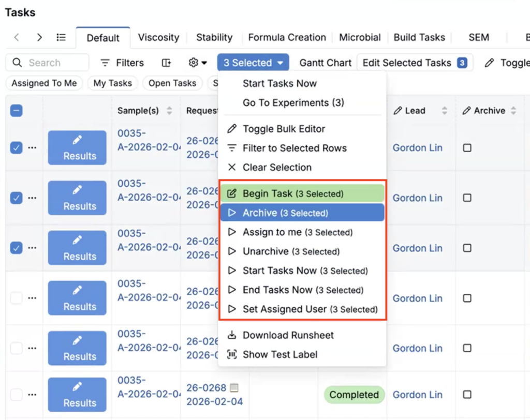Choose Assign to me (3 Selected)
530x420 pixels.
pos(302,232)
